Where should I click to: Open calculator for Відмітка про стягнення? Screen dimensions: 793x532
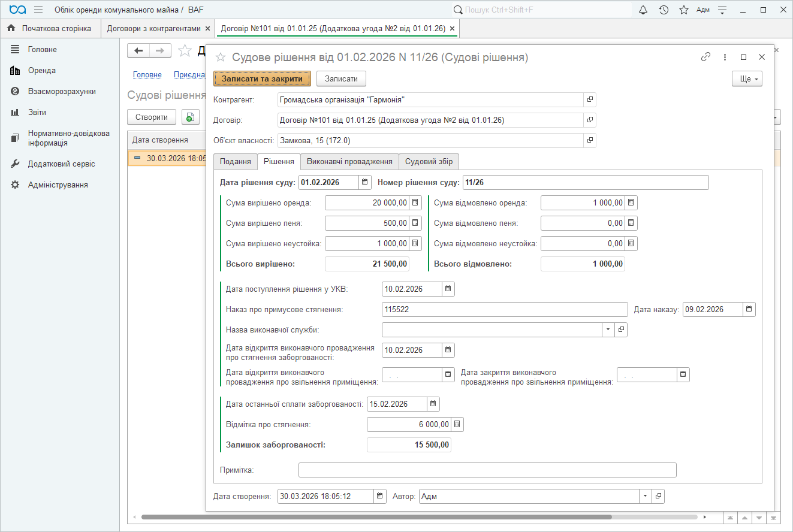[457, 425]
